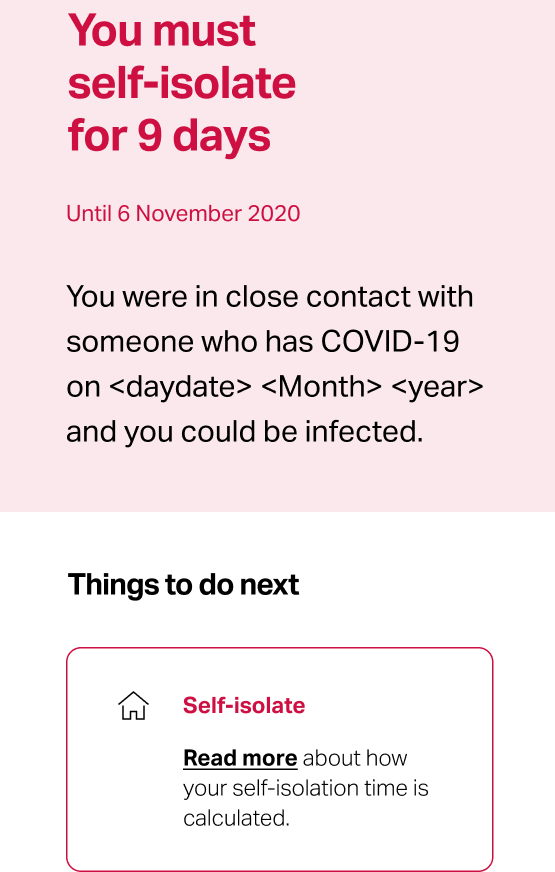Click the word COVID-19 in the message

[390, 341]
